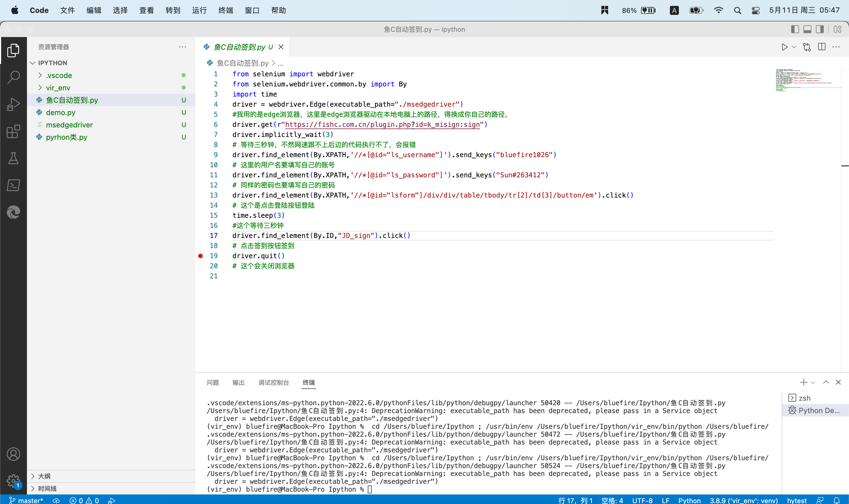Select the zsh terminal
This screenshot has width=849, height=504.
click(x=815, y=398)
